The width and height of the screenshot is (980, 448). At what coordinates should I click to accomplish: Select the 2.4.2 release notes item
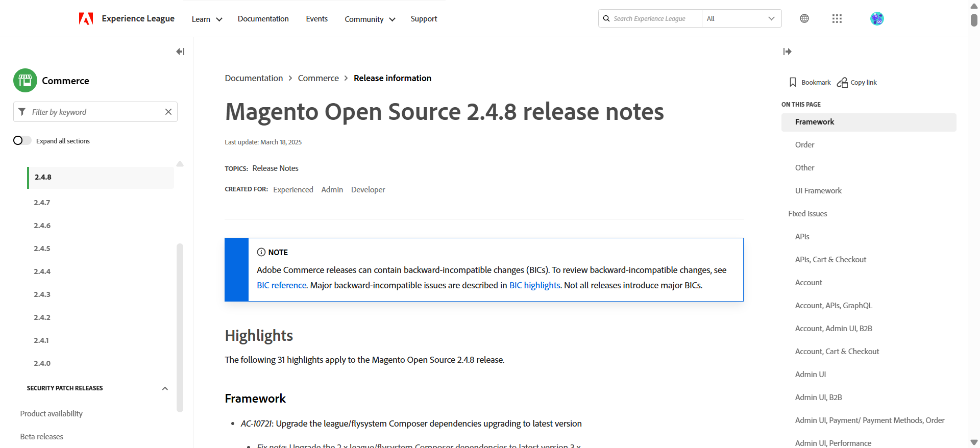tap(42, 317)
